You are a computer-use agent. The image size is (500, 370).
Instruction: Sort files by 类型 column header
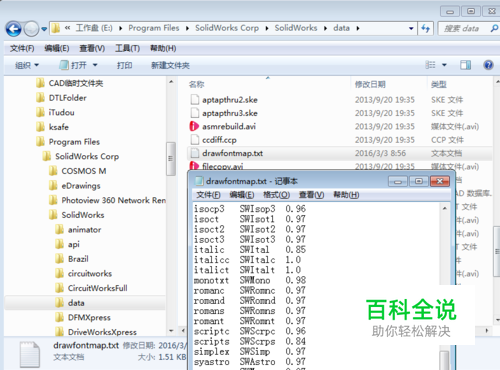439,85
